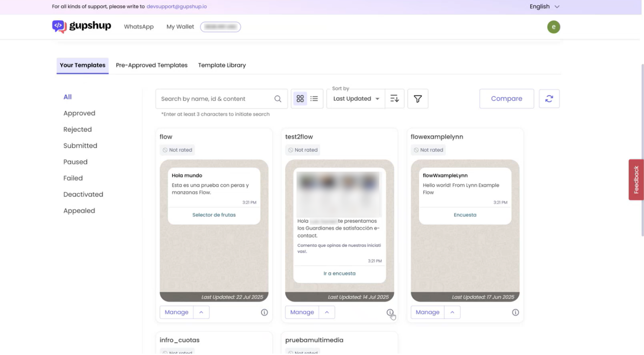Click the search magnifier icon

pyautogui.click(x=278, y=99)
